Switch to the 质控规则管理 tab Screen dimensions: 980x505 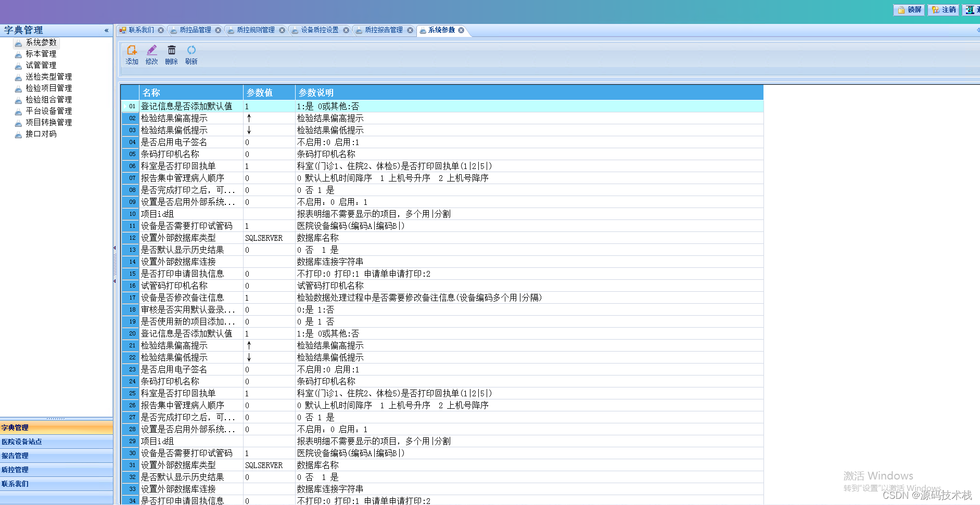[x=256, y=30]
